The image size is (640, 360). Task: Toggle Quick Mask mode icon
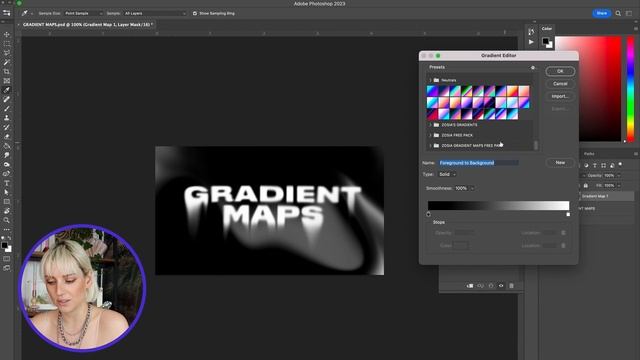coord(7,259)
